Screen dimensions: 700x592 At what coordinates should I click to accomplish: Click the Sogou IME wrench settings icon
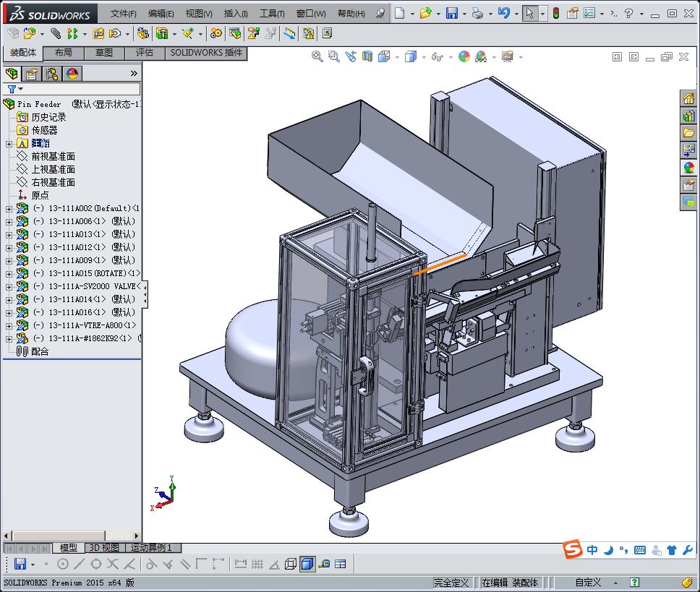pyautogui.click(x=688, y=550)
